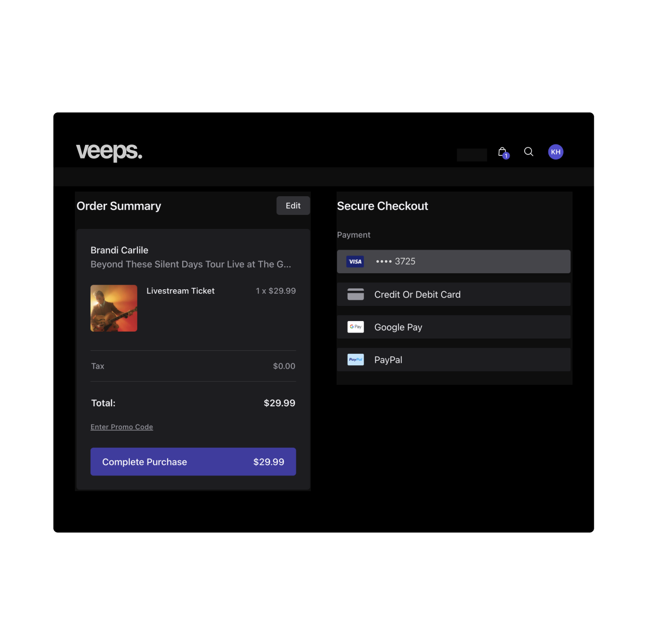Choose Google Pay payment option
Image resolution: width=648 pixels, height=644 pixels.
[454, 327]
